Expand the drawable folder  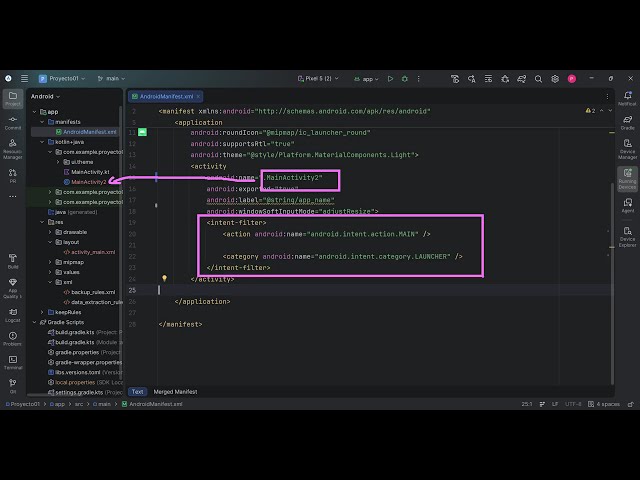50,232
